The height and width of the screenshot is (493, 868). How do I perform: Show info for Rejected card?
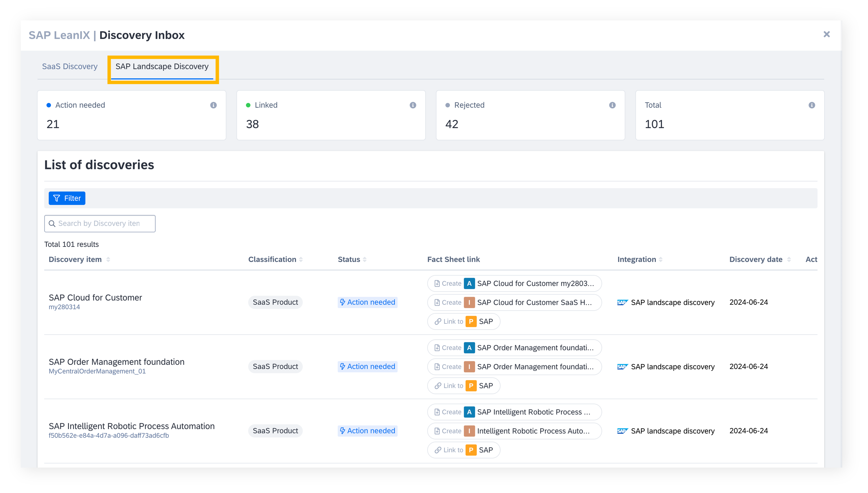pos(612,105)
